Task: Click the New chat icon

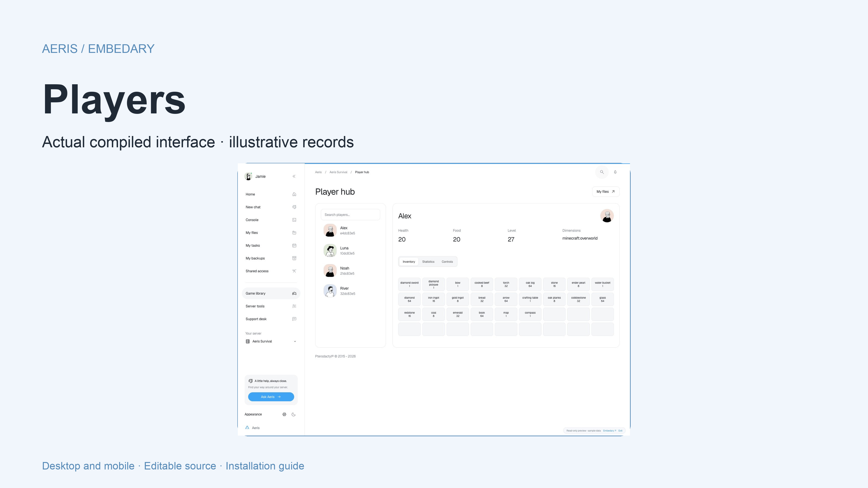Action: click(x=294, y=207)
